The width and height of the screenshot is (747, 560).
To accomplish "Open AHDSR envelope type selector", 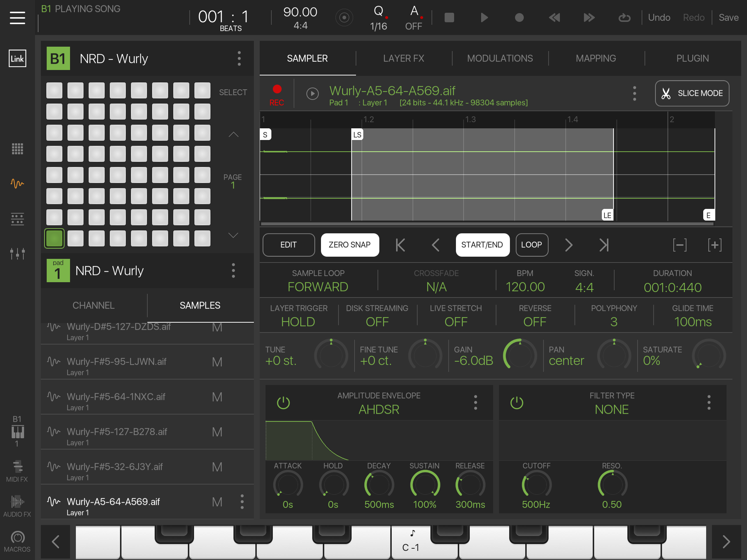I will pyautogui.click(x=379, y=409).
